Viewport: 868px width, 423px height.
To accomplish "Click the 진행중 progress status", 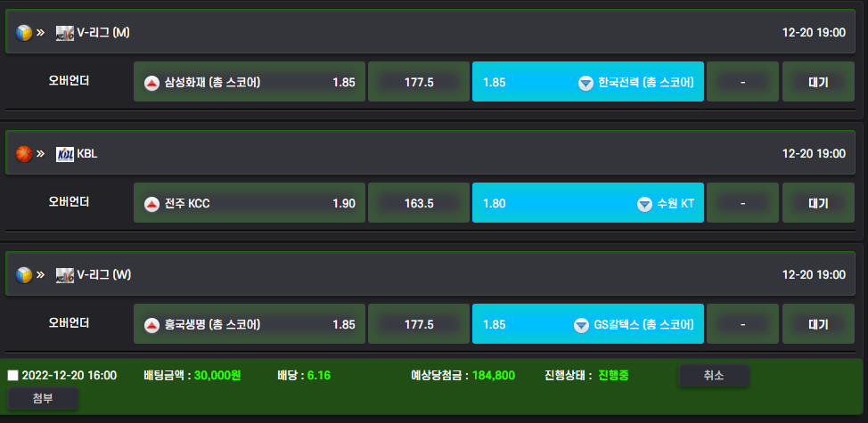I will pyautogui.click(x=613, y=376).
